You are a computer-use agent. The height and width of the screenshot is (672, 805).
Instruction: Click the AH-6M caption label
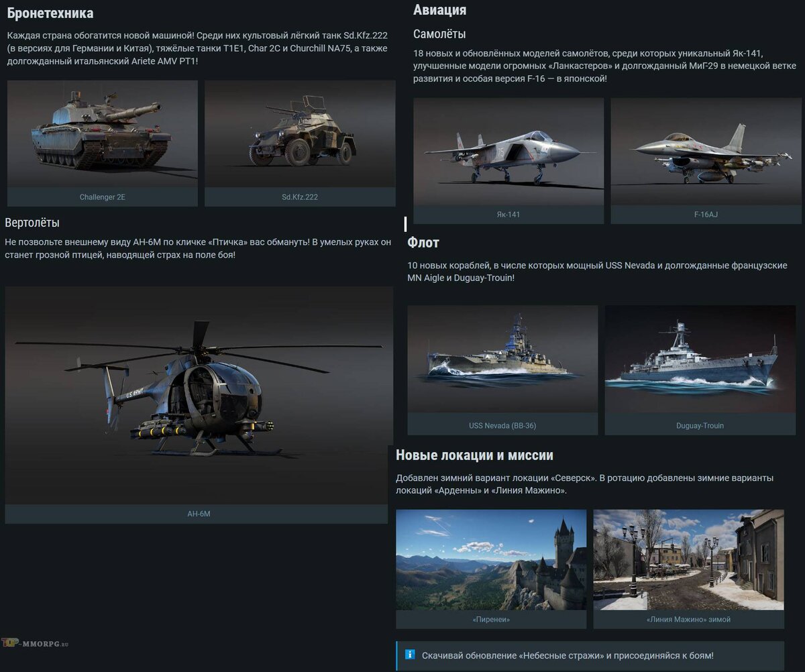(199, 514)
